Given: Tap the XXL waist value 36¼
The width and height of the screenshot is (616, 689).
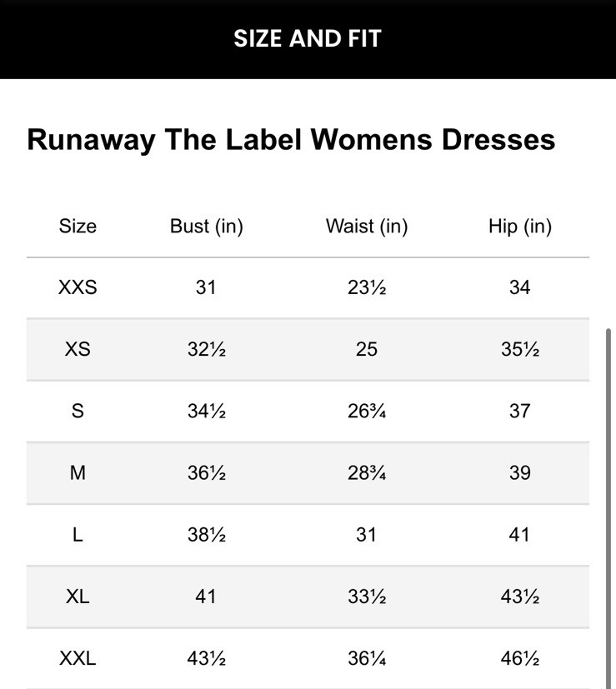Looking at the screenshot, I should point(367,658).
